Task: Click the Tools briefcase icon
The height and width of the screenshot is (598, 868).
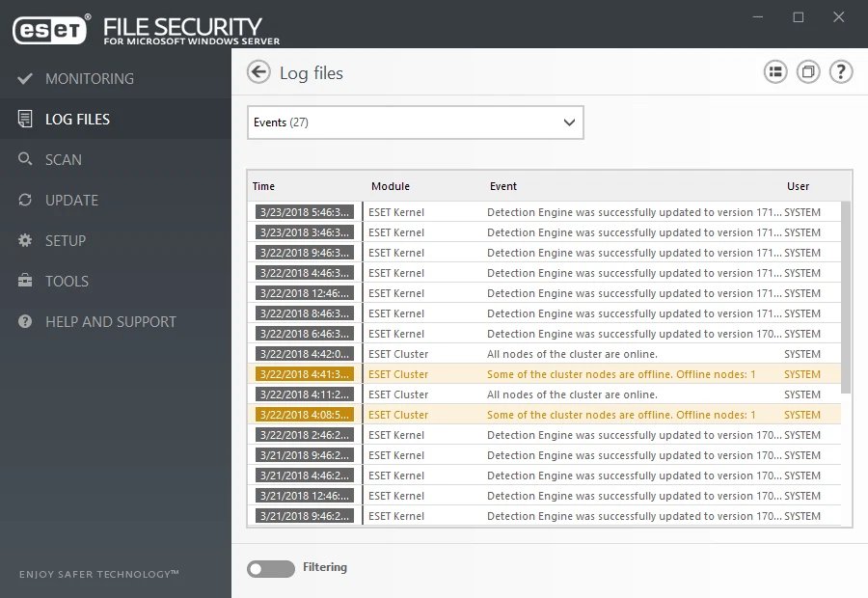Action: (25, 281)
